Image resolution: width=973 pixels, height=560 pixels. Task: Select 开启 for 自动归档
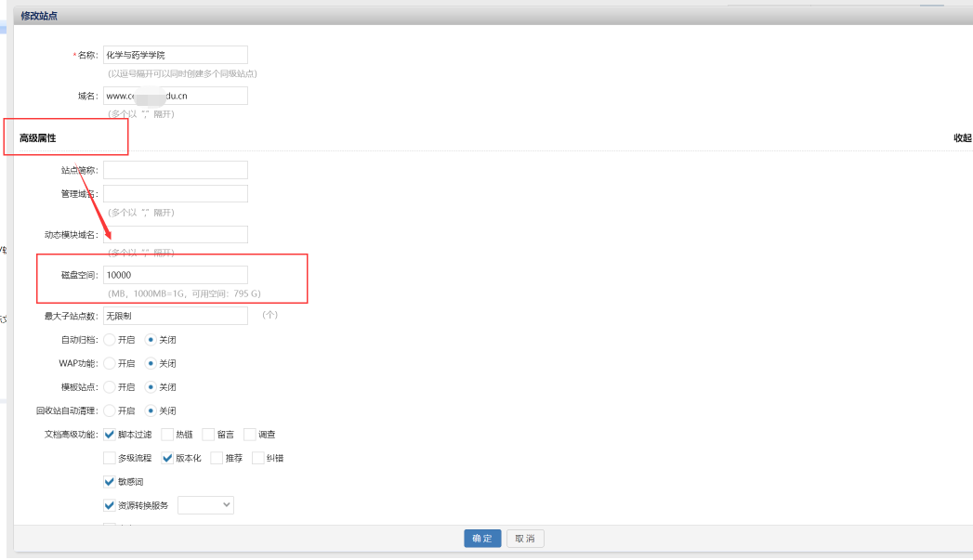pyautogui.click(x=110, y=340)
